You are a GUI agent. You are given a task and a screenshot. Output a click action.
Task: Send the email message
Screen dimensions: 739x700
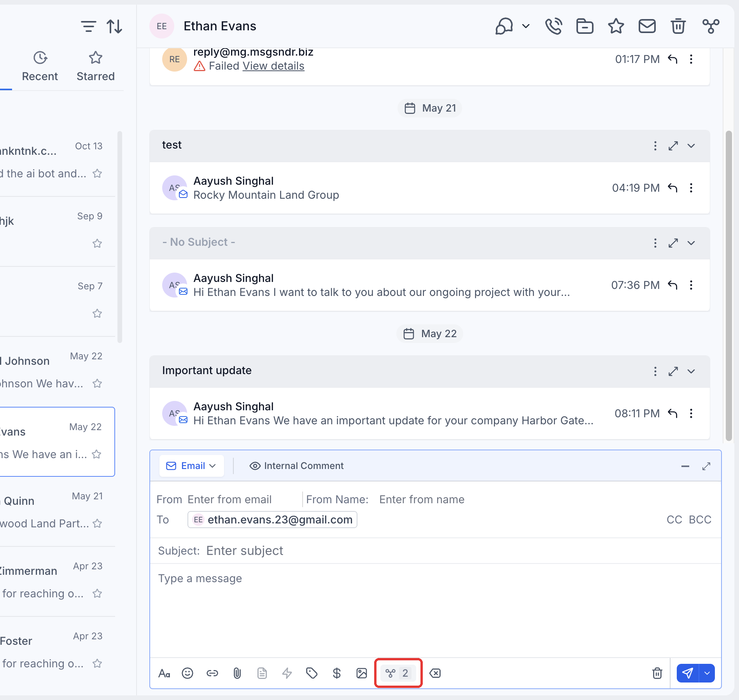pyautogui.click(x=687, y=673)
